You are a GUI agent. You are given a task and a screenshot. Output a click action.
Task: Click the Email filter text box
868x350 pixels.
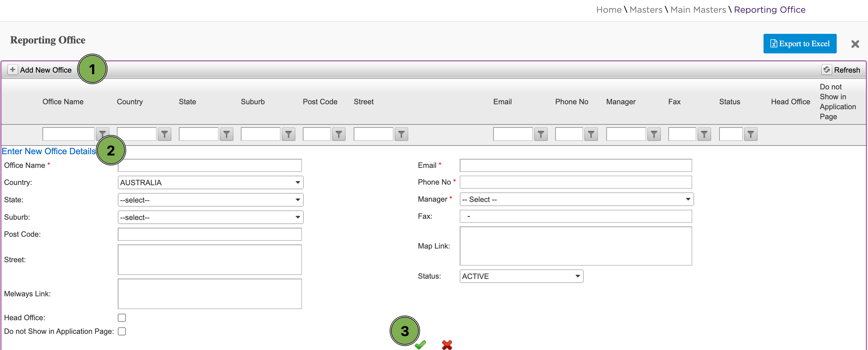point(513,134)
